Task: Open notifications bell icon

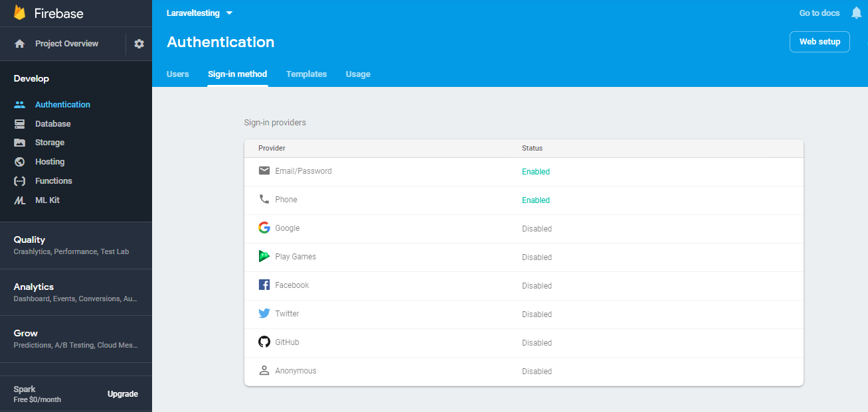Action: pos(856,13)
